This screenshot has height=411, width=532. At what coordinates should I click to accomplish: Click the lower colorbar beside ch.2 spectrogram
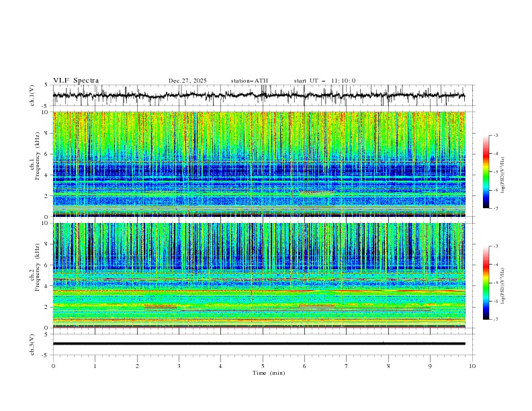point(486,283)
